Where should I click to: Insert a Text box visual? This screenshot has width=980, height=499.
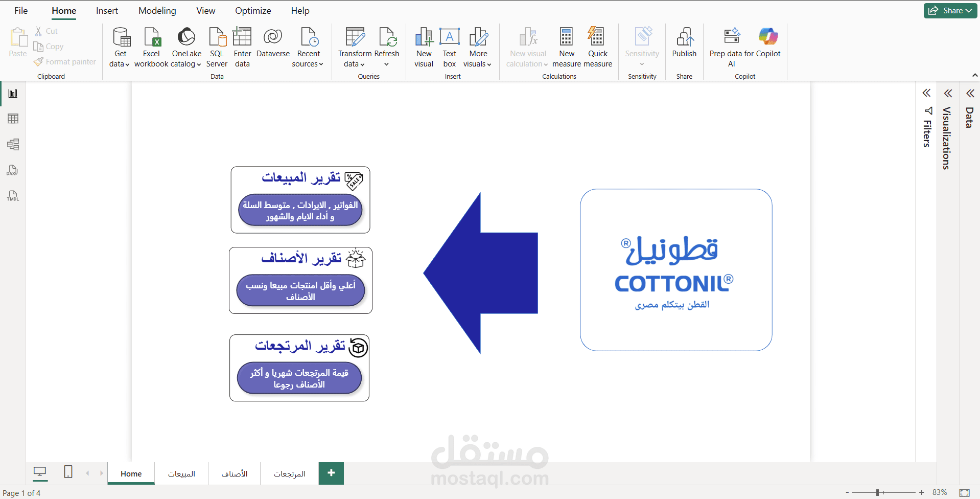449,46
